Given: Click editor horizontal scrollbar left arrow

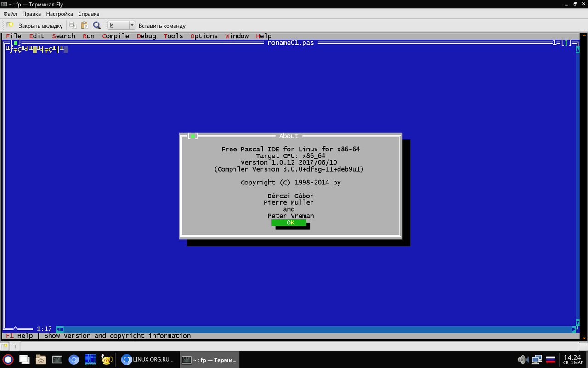Looking at the screenshot, I should (x=58, y=329).
